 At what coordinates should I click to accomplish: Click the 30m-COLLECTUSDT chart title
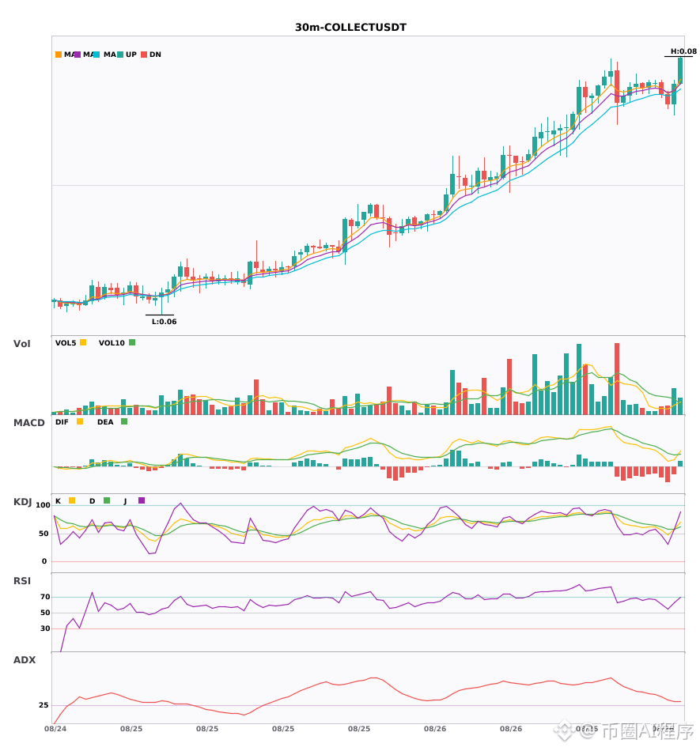[x=350, y=28]
